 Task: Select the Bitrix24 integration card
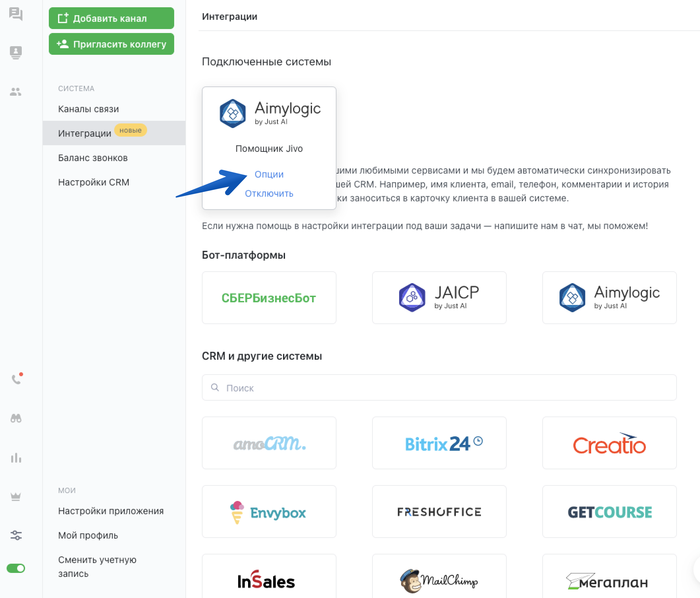click(x=439, y=443)
